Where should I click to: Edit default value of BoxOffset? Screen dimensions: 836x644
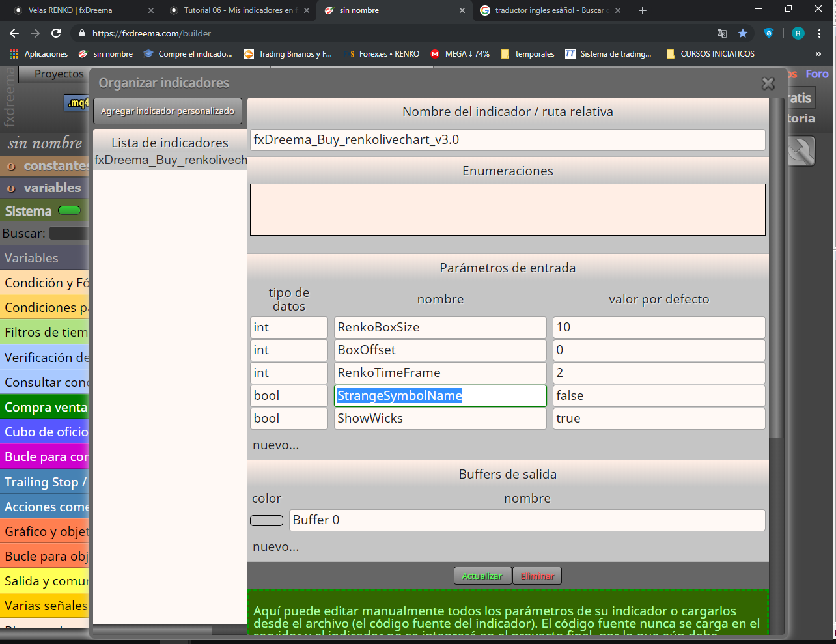659,350
